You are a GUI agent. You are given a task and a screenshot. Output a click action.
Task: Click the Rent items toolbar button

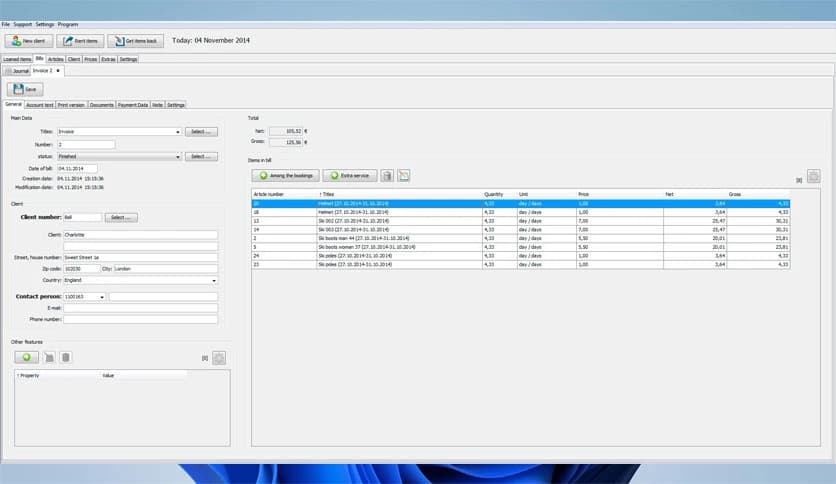pos(80,41)
